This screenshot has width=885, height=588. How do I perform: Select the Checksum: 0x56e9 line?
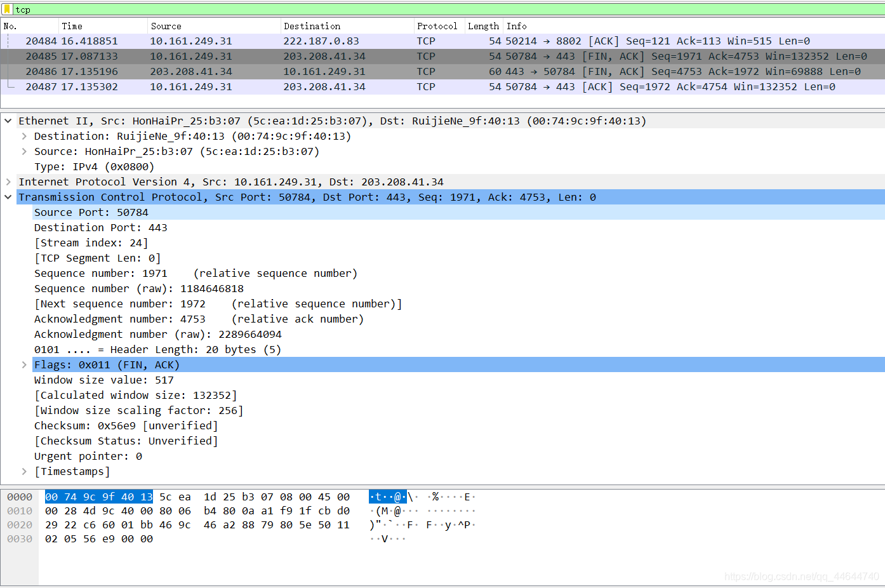[126, 425]
